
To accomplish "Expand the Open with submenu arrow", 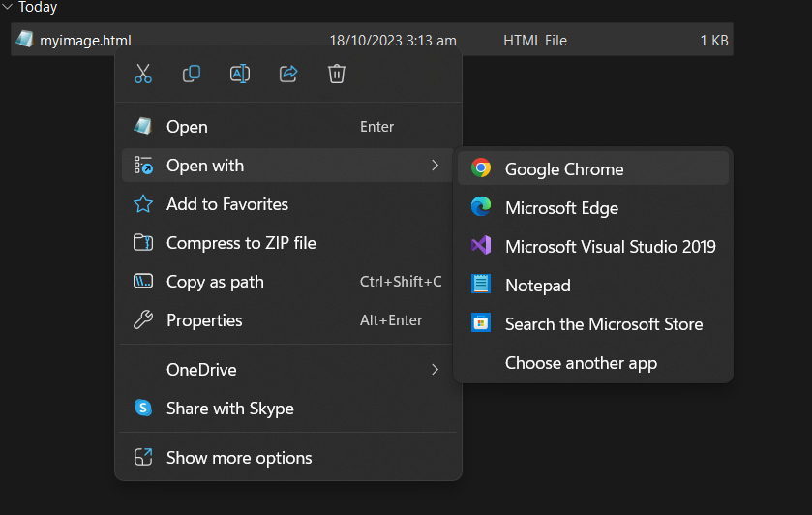I will coord(436,166).
